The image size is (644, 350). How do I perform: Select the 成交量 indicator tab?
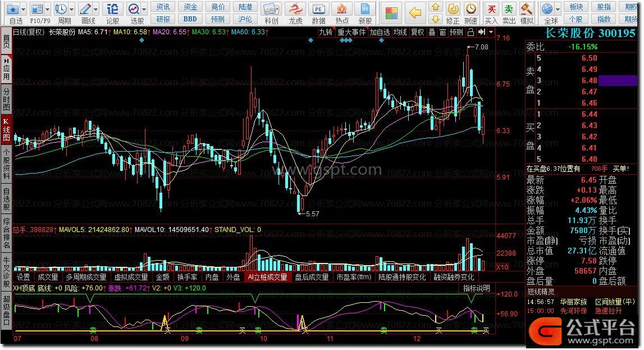(48, 278)
